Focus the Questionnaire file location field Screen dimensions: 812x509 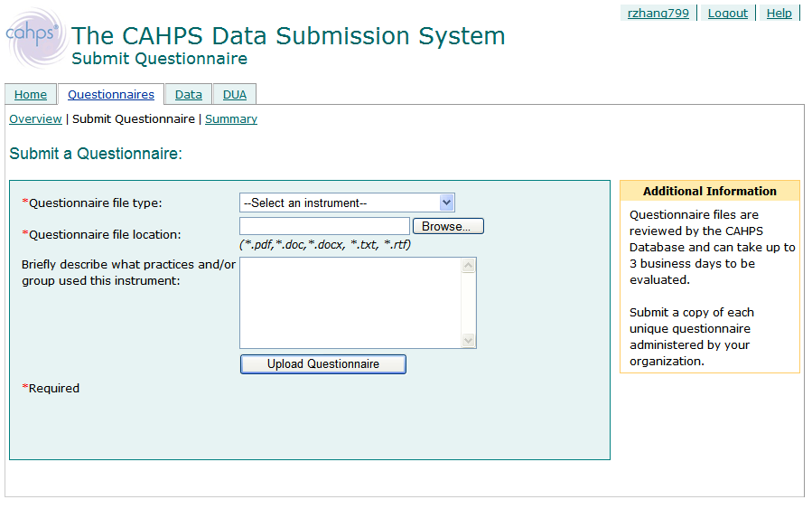tap(324, 226)
